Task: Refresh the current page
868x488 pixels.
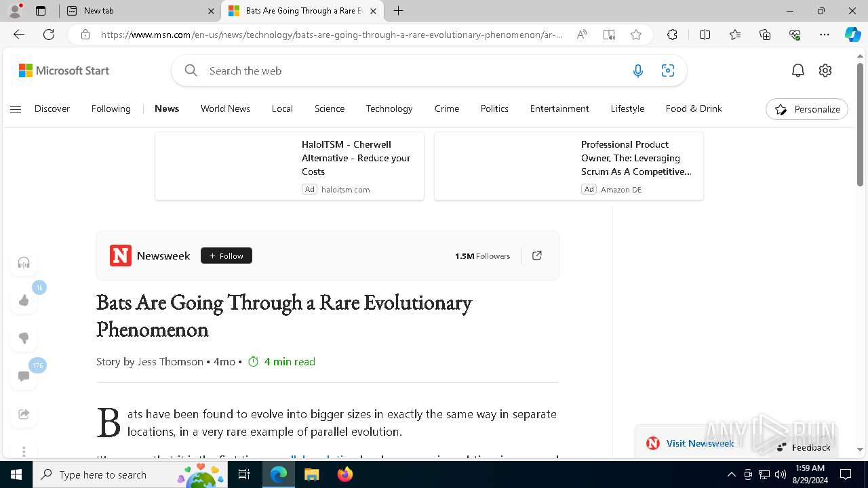Action: (x=49, y=35)
